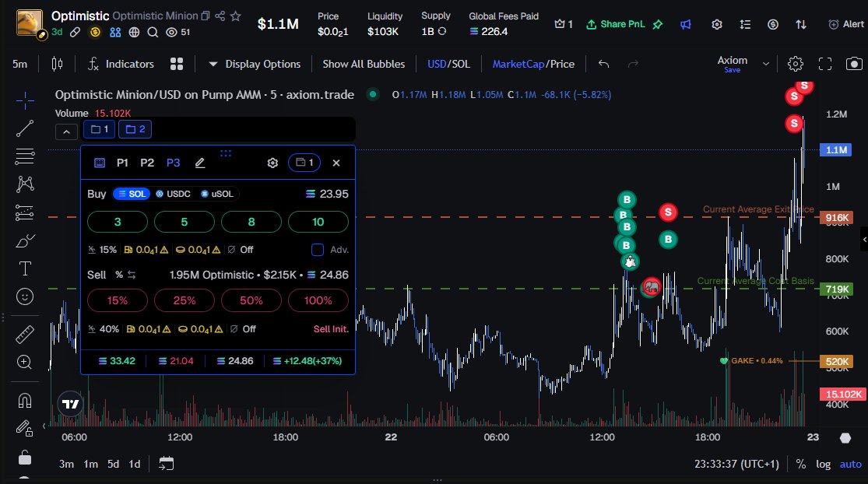The image size is (868, 484).
Task: Click the megaphone announcement icon
Action: [686, 24]
